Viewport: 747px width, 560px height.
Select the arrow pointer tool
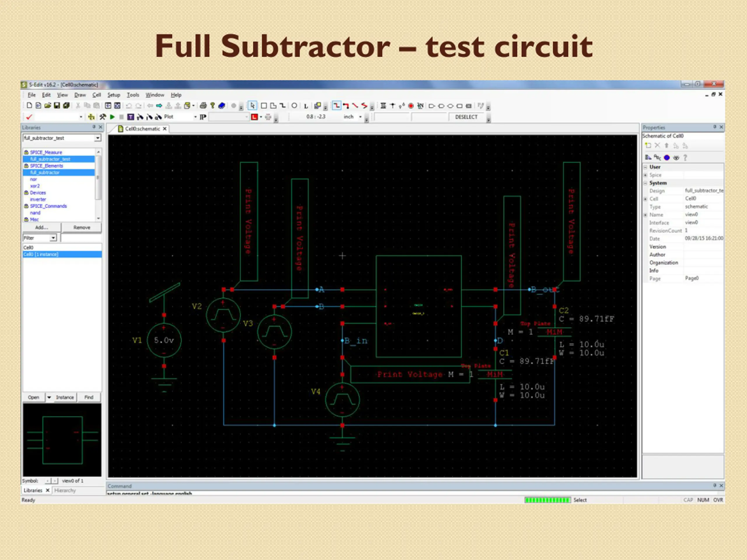click(x=253, y=106)
